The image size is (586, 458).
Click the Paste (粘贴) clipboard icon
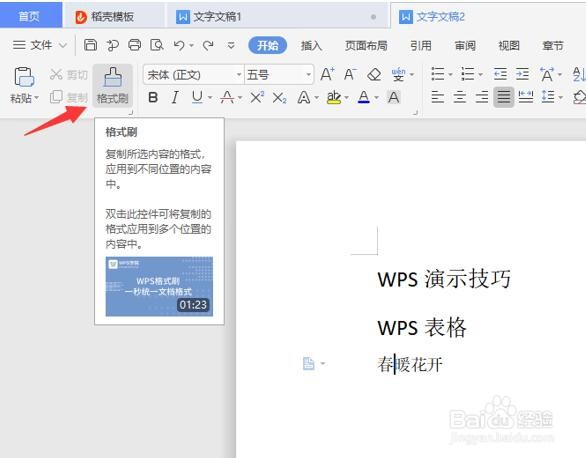(x=24, y=77)
